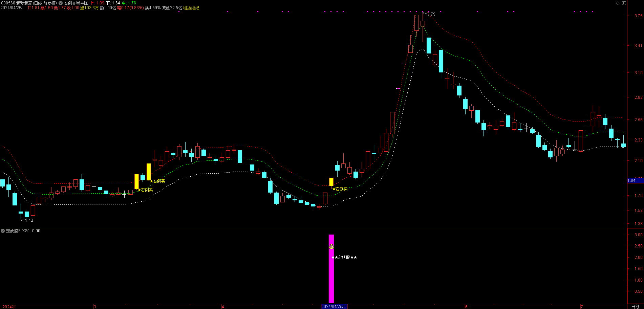Open dropdown arrow beside 定妖股F indicator
Viewport: 644px width, 309px height.
click(3, 231)
